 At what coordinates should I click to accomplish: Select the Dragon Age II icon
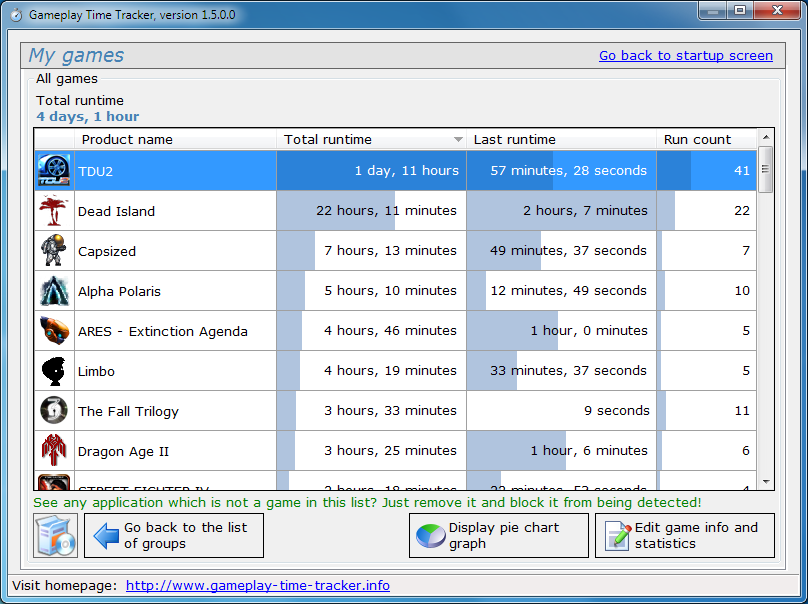pos(54,451)
